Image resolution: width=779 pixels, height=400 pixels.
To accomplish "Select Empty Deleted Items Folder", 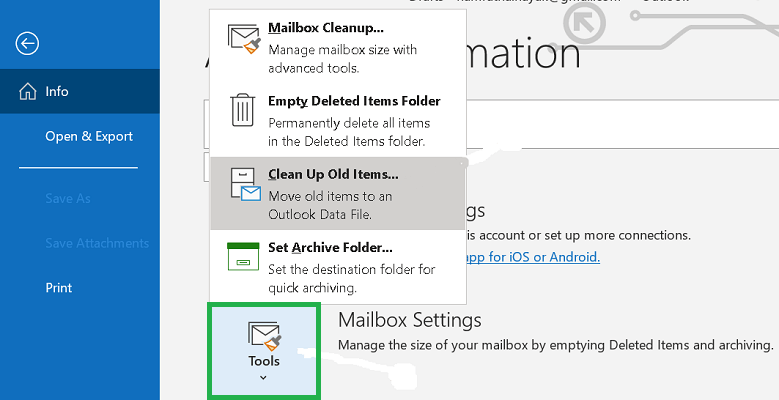I will tap(338, 121).
